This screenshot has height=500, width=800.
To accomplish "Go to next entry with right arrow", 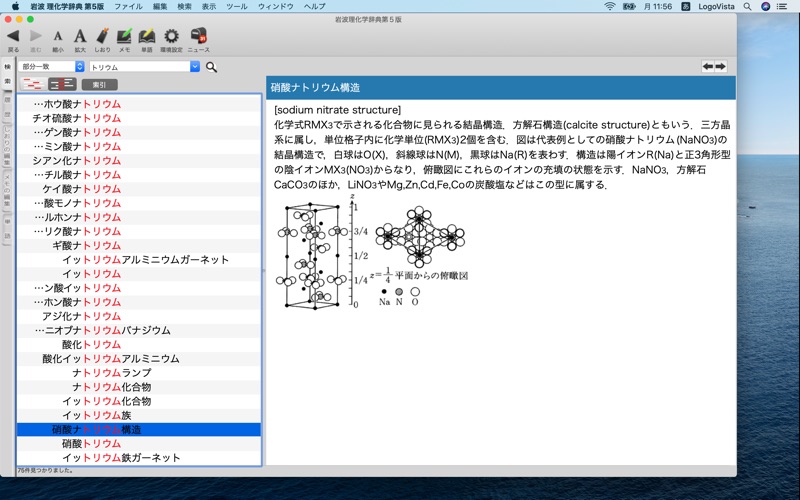I will point(720,66).
